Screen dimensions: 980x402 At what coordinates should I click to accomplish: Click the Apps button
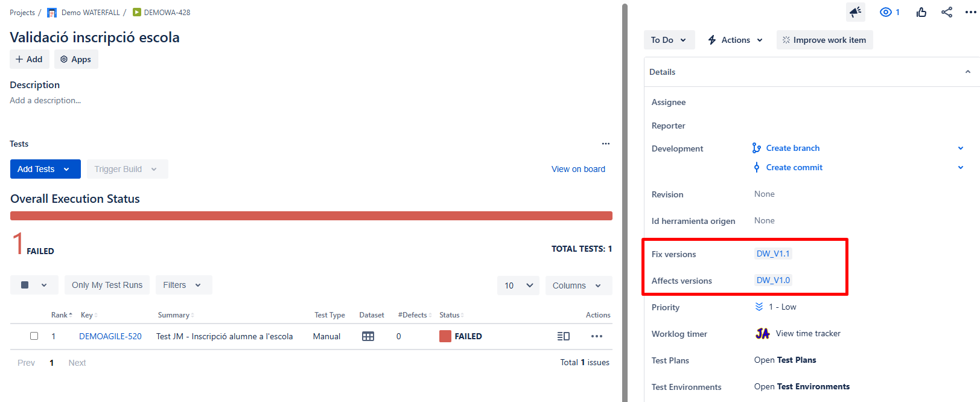76,59
